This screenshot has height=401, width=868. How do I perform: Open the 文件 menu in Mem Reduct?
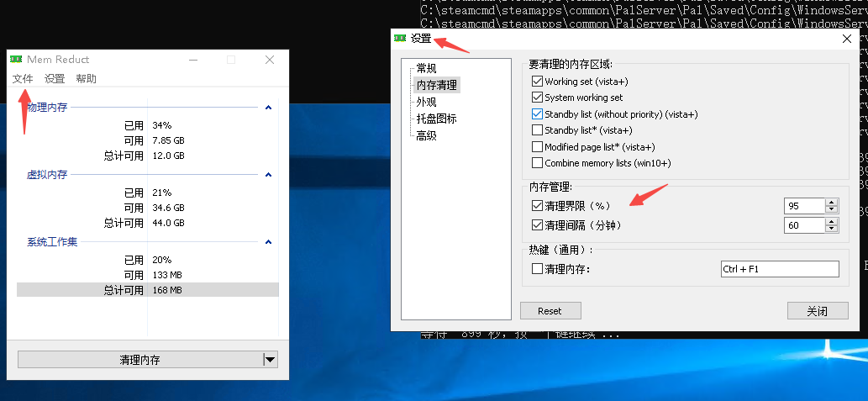[23, 79]
